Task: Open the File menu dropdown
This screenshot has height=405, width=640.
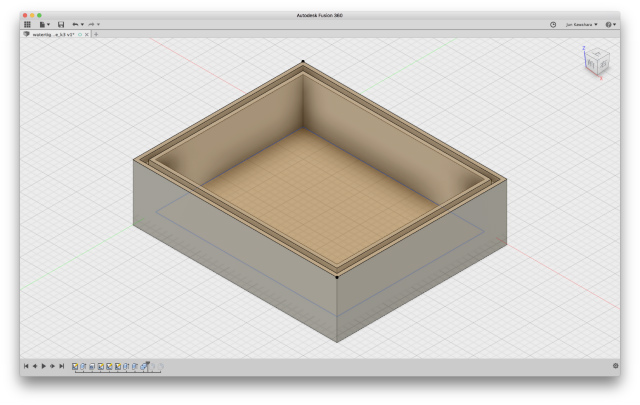Action: 44,24
